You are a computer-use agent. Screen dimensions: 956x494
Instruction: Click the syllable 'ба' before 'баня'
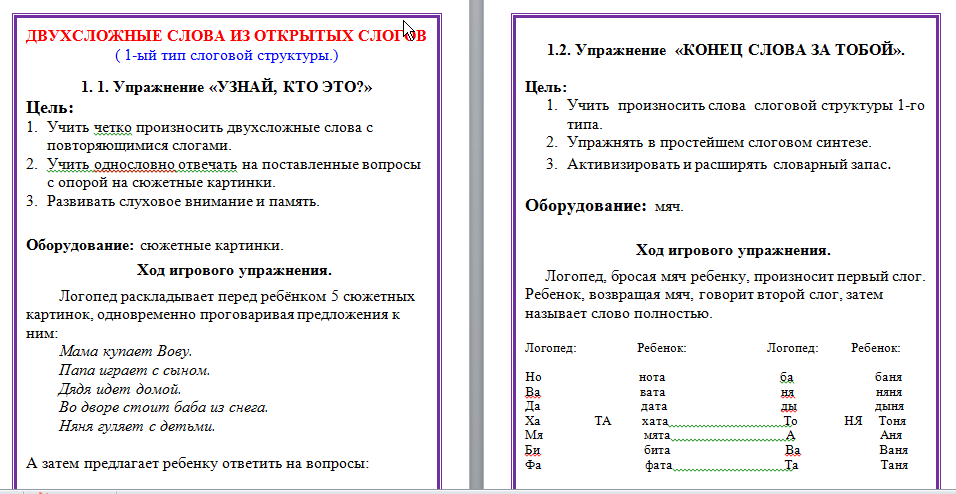pos(786,377)
